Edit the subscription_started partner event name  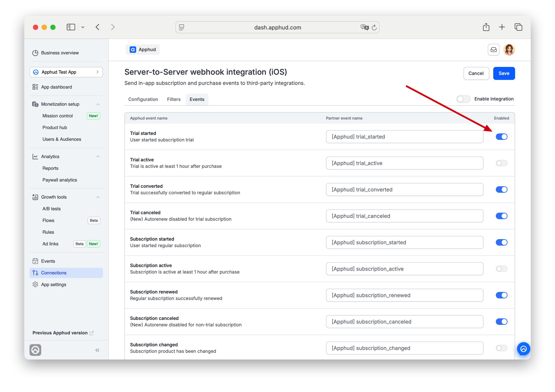coord(404,243)
